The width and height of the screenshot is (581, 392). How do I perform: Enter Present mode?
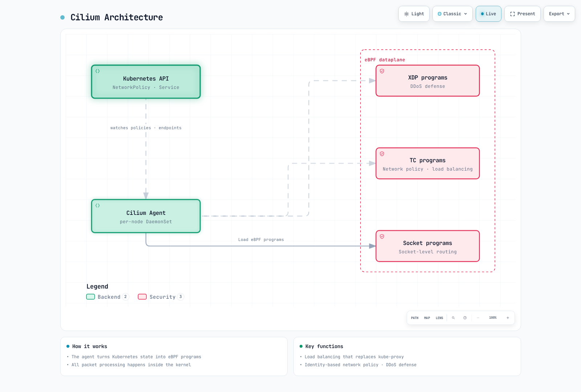click(523, 14)
